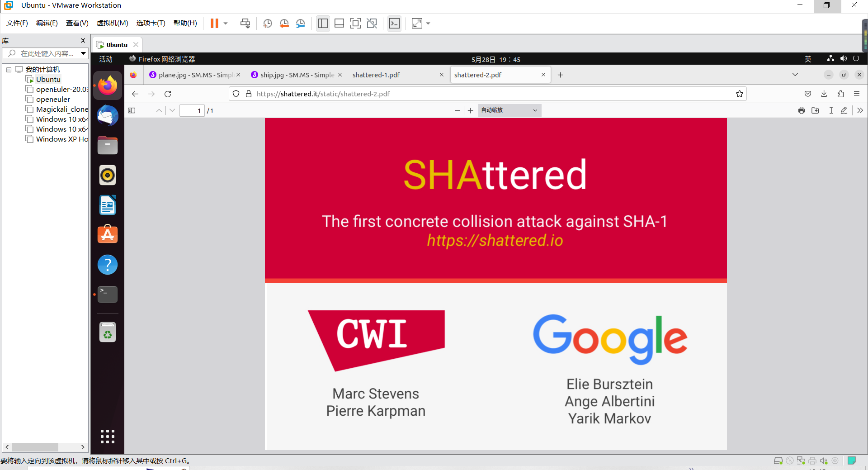This screenshot has height=470, width=868.
Task: Open the 英 input method indicator
Action: tap(808, 59)
